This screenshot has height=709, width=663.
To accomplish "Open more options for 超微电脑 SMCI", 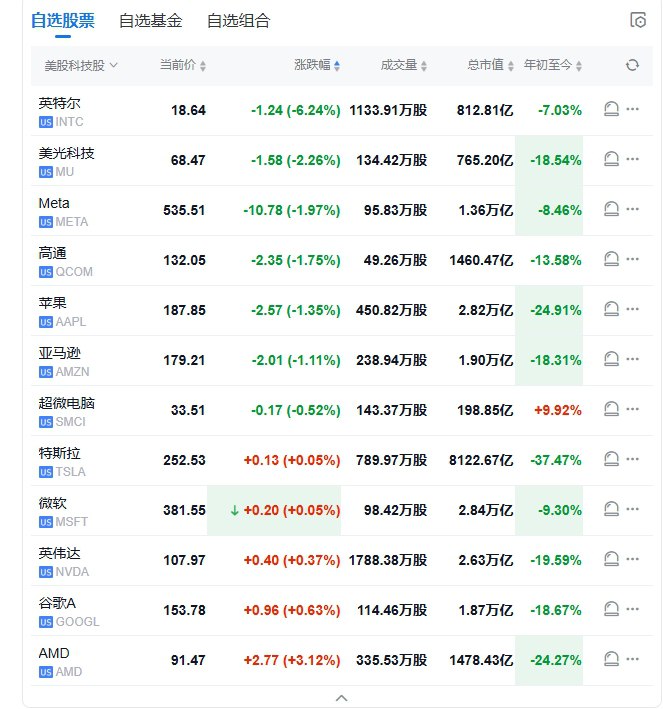I will pyautogui.click(x=632, y=409).
